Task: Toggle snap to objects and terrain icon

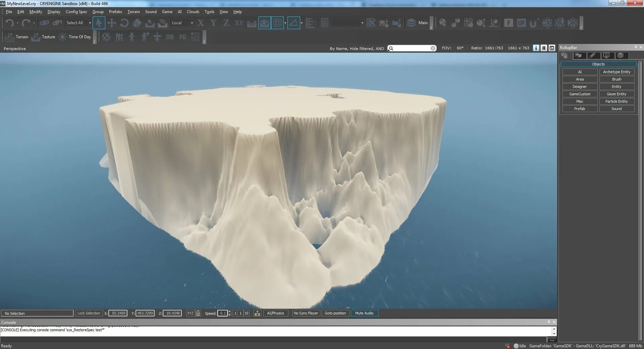Action: click(x=264, y=23)
